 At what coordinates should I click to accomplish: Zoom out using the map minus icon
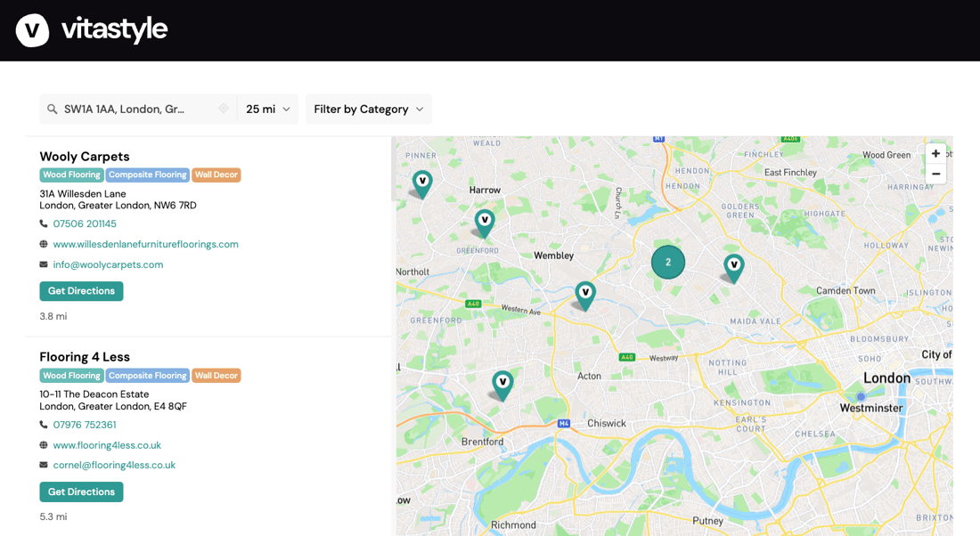click(935, 173)
